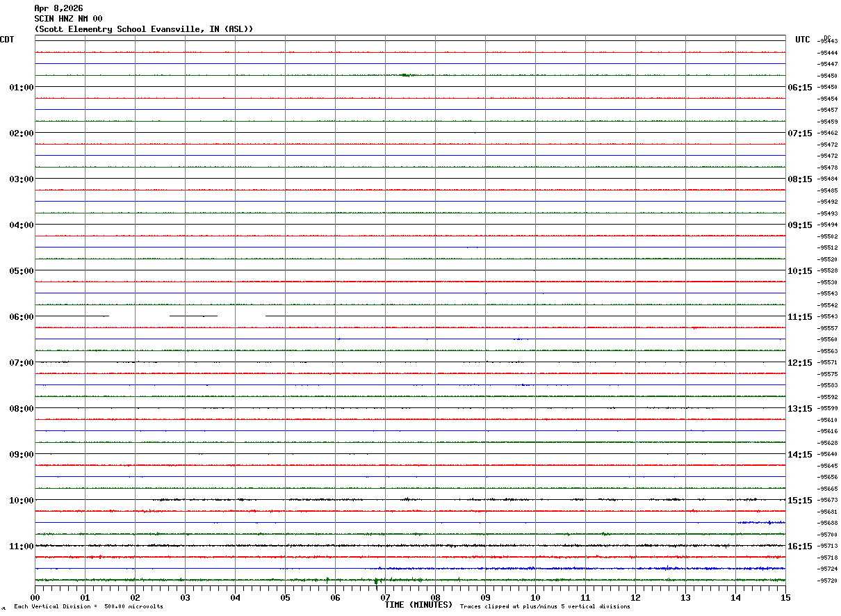Click the 'CDT' timezone label
The width and height of the screenshot is (841, 616).
point(7,40)
